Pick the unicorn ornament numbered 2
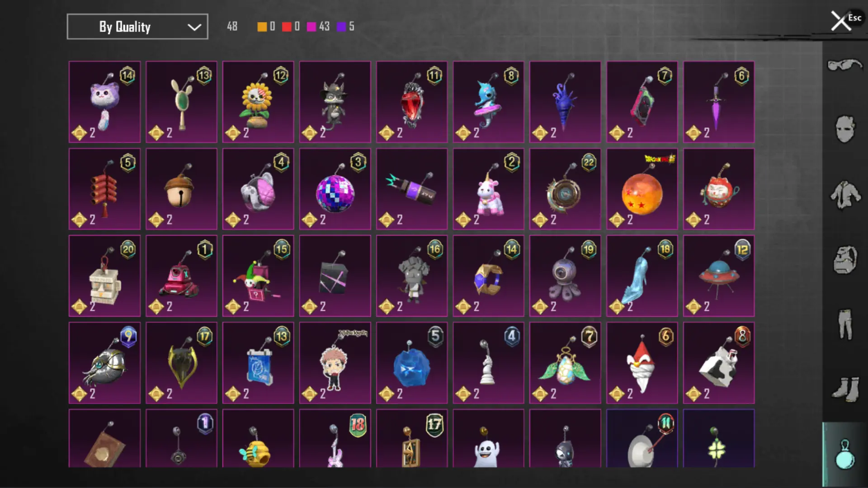868x488 pixels. point(489,189)
